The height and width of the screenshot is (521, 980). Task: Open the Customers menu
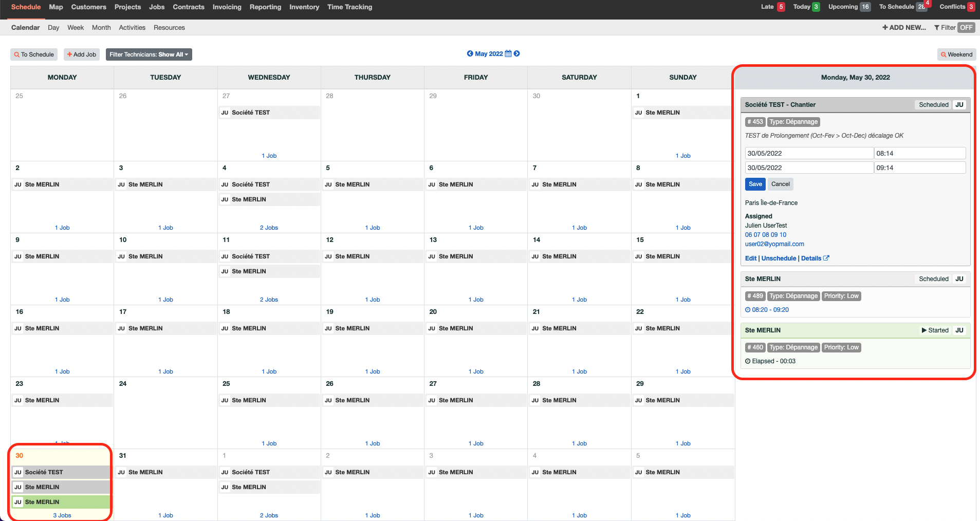click(x=88, y=7)
